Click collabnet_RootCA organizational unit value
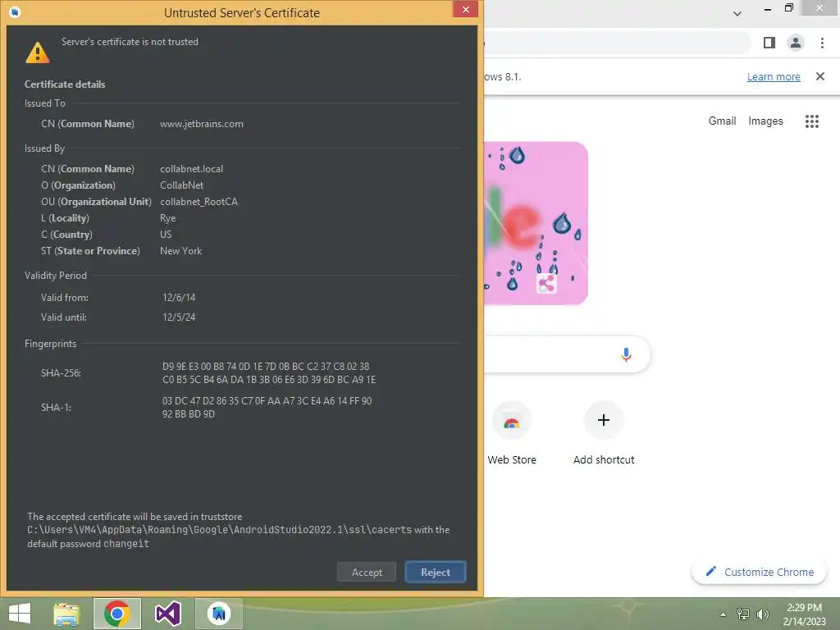This screenshot has height=630, width=840. coord(199,202)
